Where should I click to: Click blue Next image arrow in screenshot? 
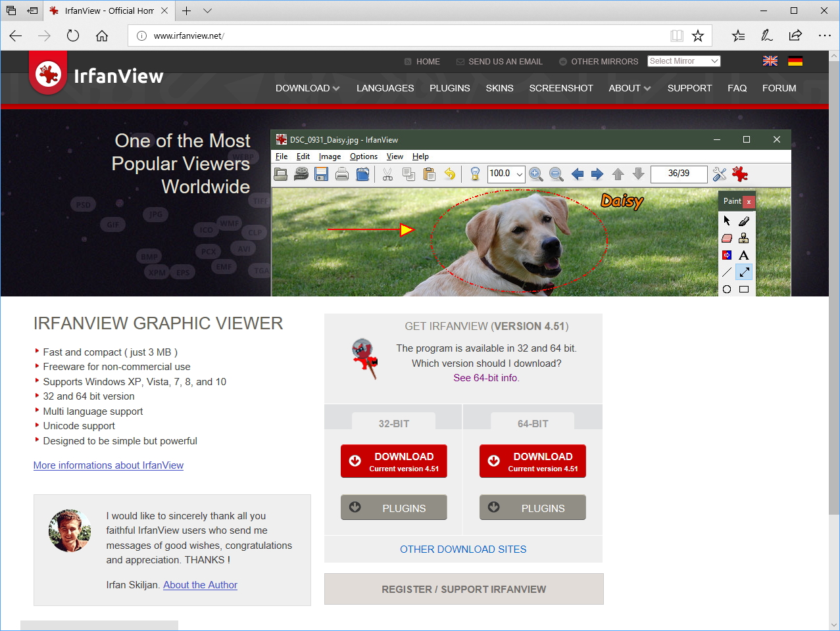(597, 174)
